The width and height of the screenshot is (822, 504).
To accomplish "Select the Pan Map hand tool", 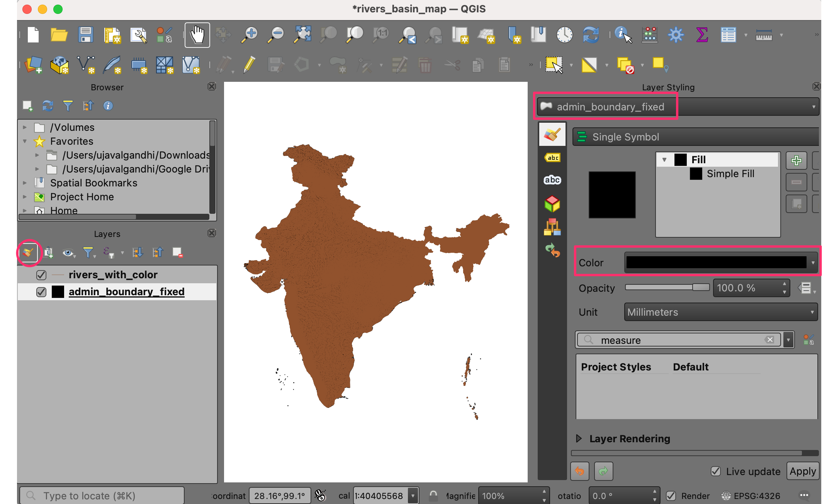I will pyautogui.click(x=197, y=35).
